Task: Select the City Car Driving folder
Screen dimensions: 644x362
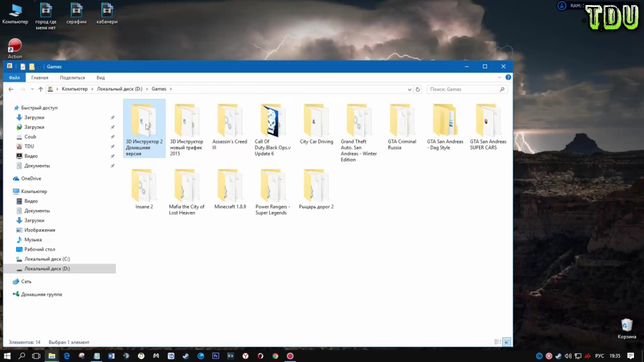Action: tap(316, 124)
